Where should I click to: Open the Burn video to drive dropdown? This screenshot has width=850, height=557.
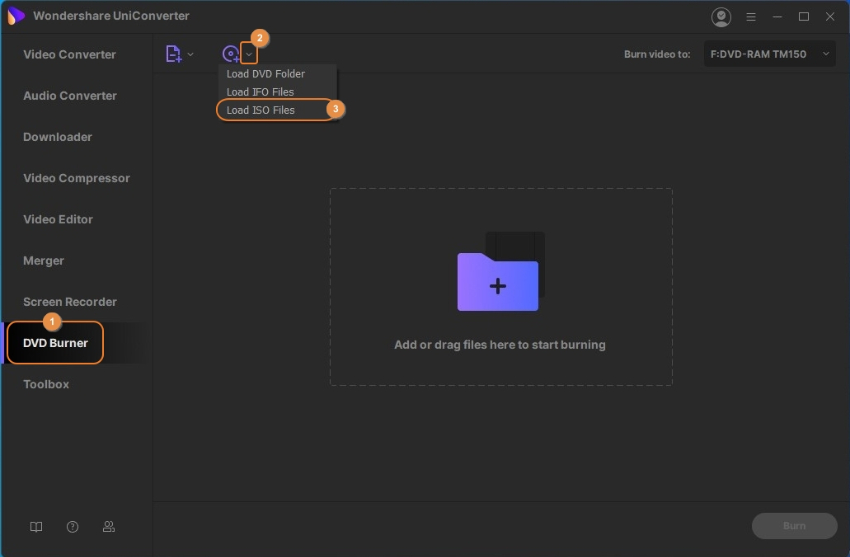point(769,54)
